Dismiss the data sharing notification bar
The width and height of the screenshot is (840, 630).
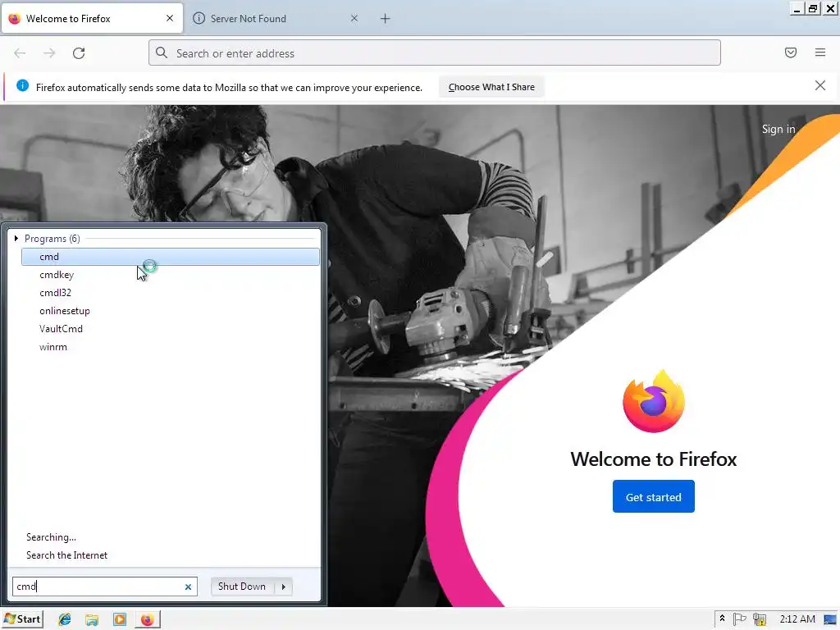[x=819, y=85]
